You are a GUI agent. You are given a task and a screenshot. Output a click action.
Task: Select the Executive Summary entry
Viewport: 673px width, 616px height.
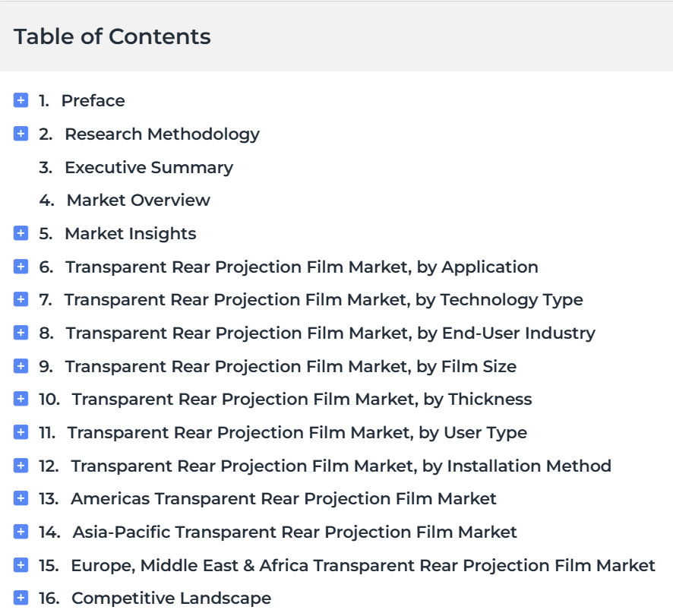(148, 167)
